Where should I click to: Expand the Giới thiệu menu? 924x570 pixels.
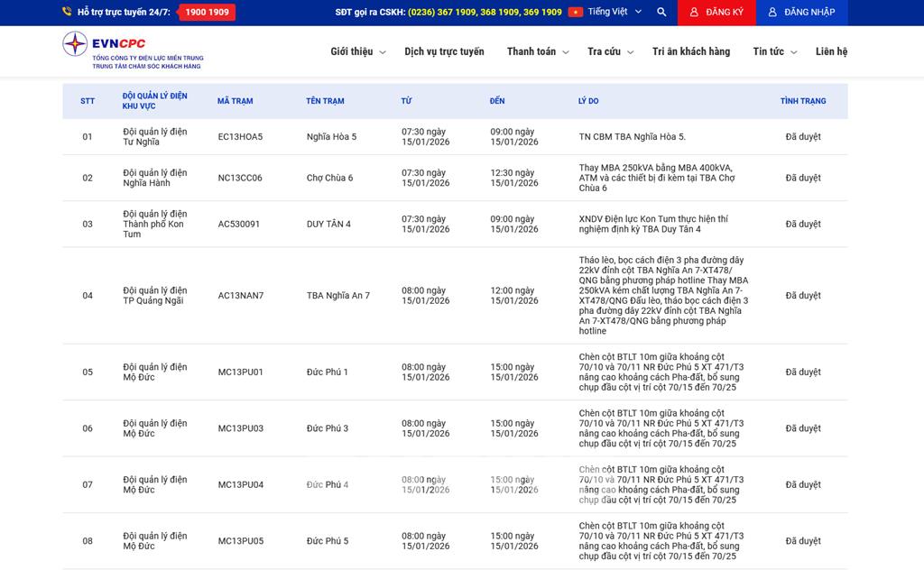(357, 52)
